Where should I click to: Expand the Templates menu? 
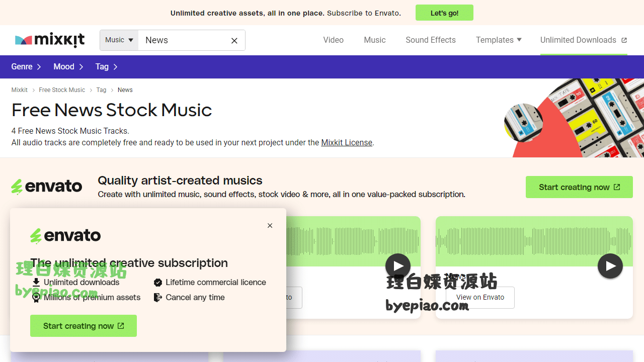tap(499, 40)
